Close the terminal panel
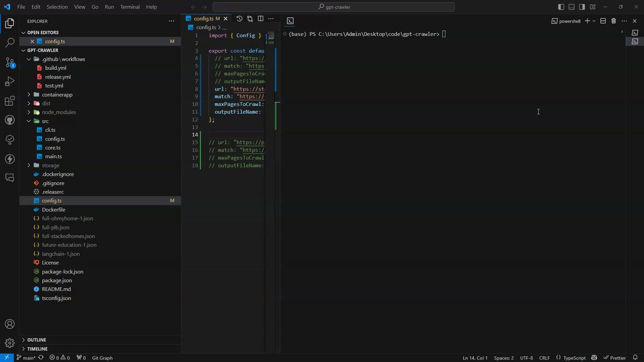The image size is (644, 362). click(x=635, y=21)
